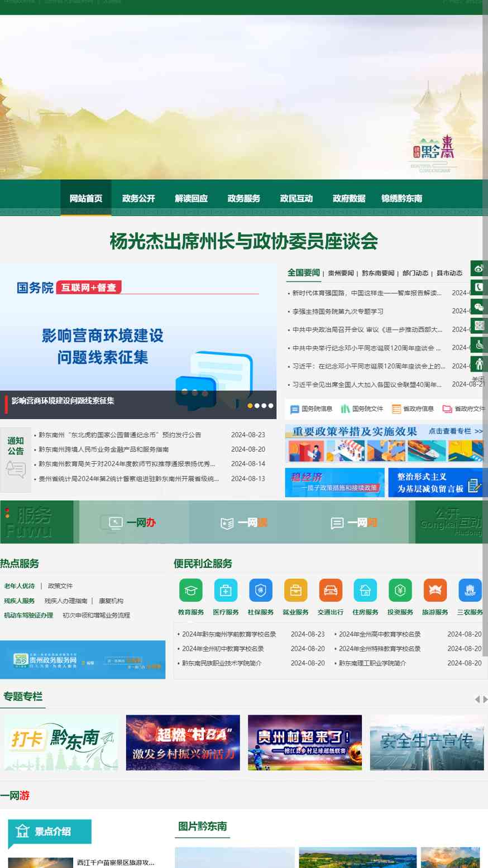Screen dimensions: 488x868
Task: Click the phone icon in the floating sidebar
Action: click(479, 287)
